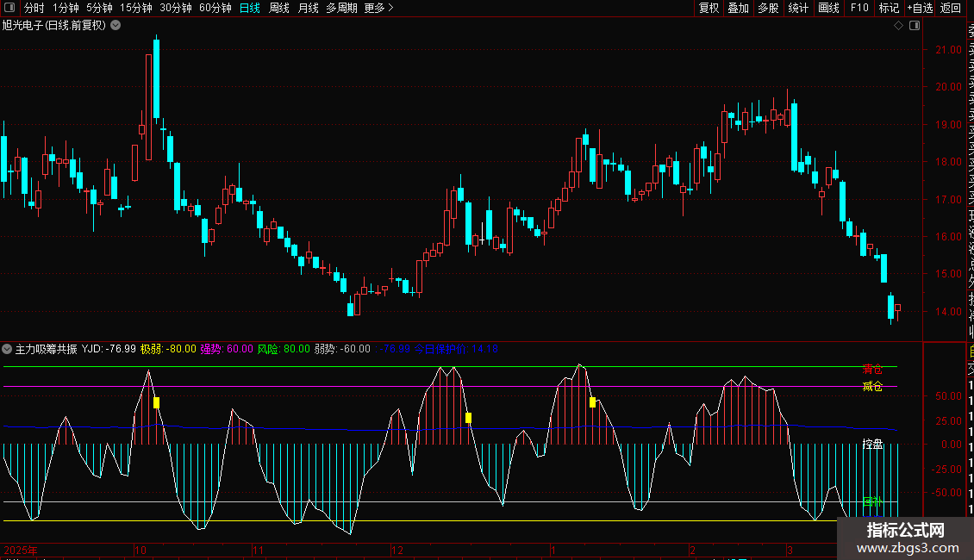Switch to the 周线 weekly period
This screenshot has width=974, height=560.
(x=279, y=9)
